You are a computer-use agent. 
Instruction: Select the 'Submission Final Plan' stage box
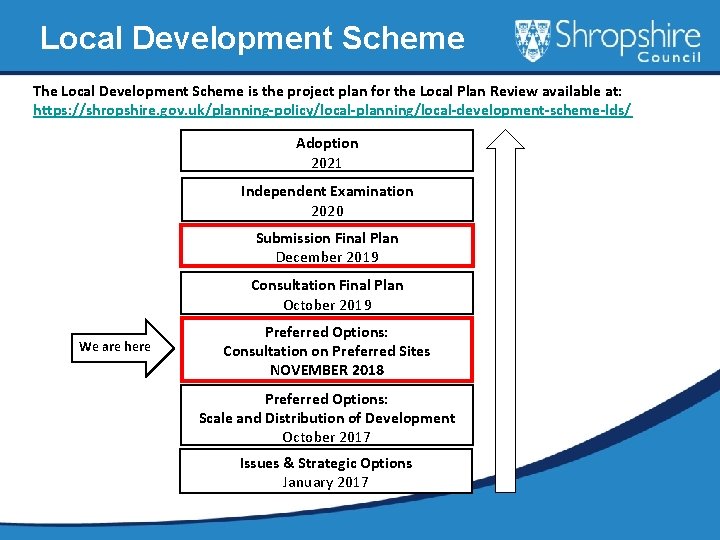pos(327,245)
